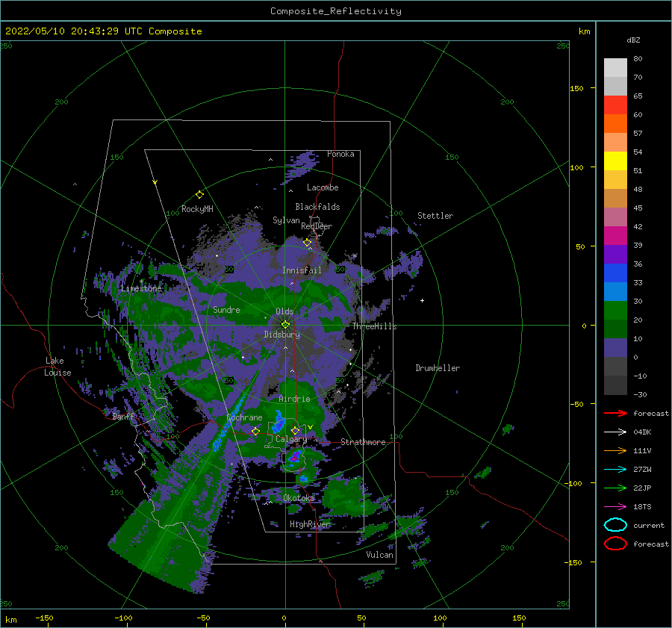Click the Airdrie city label
This screenshot has width=672, height=628.
[294, 399]
